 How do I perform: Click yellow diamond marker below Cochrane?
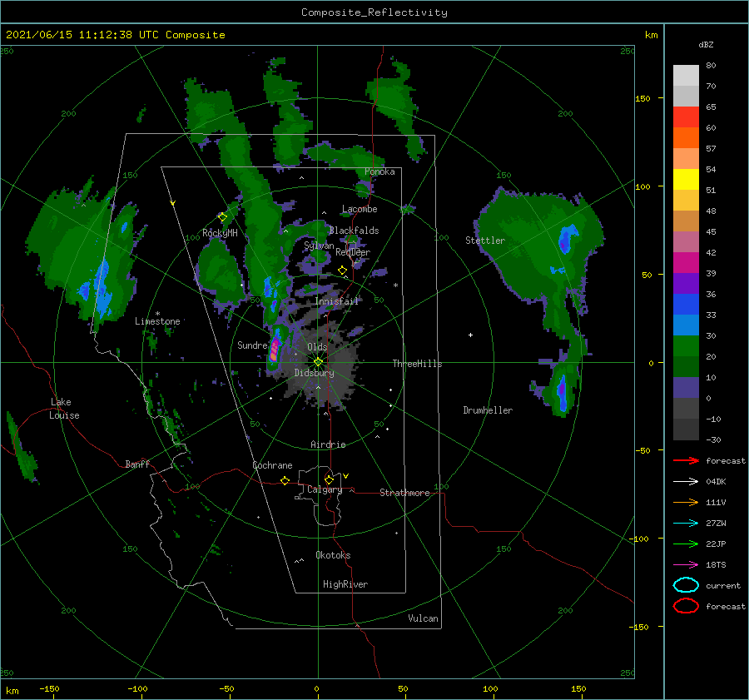(x=285, y=480)
